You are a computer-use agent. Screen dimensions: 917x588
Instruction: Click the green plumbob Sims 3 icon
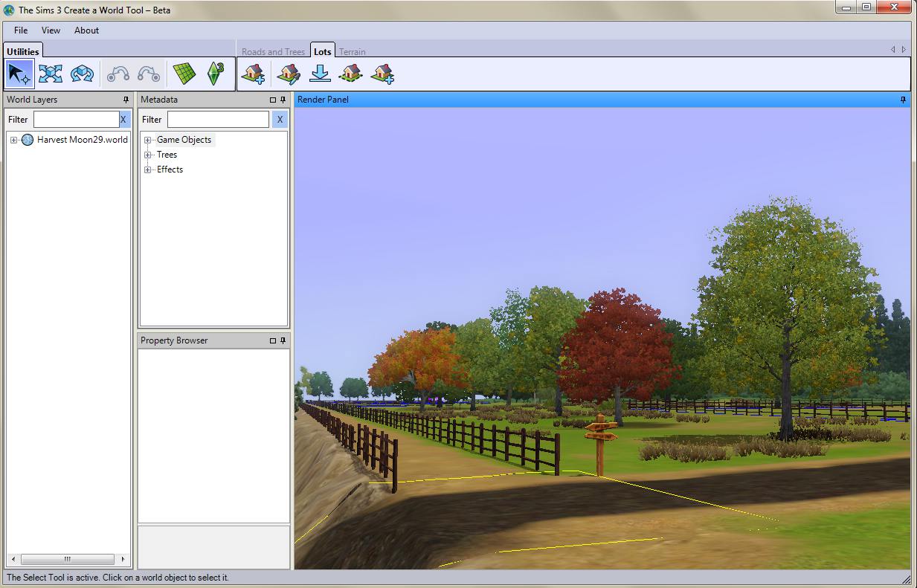(215, 74)
